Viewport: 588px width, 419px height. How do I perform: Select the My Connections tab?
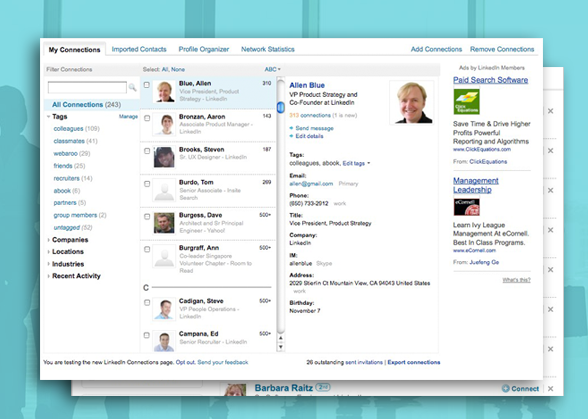pos(74,50)
